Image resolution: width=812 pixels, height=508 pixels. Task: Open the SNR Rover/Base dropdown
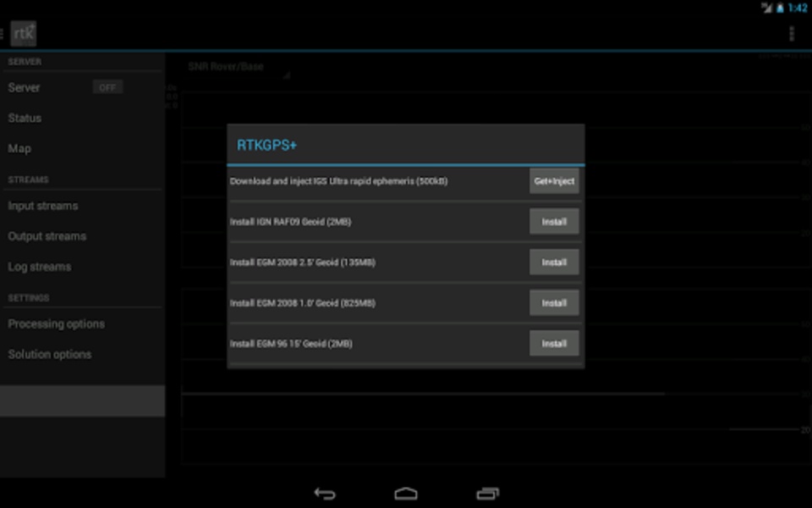[x=238, y=68]
